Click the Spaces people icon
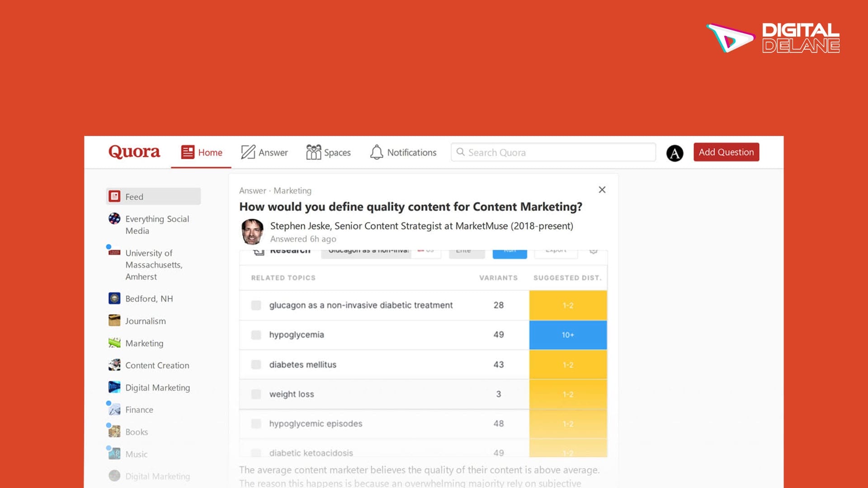The image size is (868, 488). pos(313,152)
